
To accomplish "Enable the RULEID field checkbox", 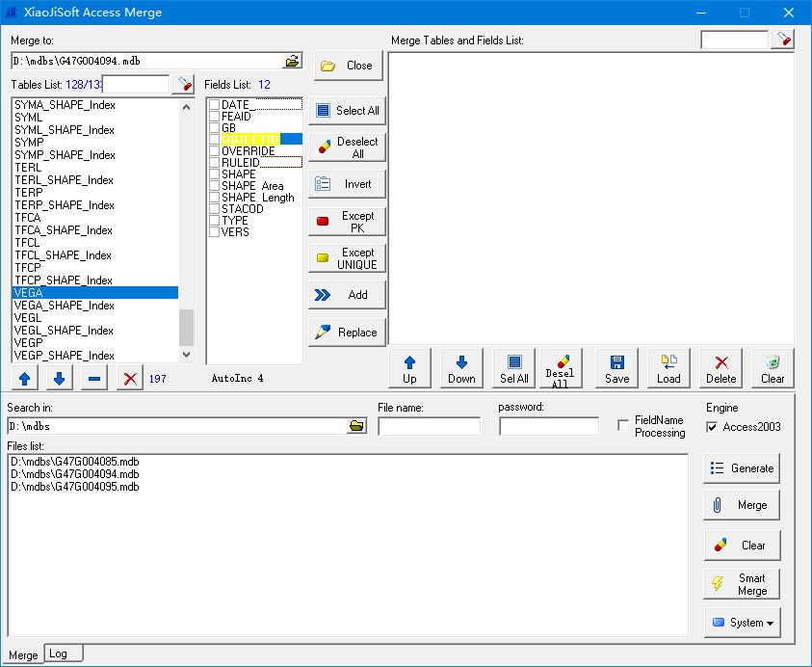I will pyautogui.click(x=215, y=162).
